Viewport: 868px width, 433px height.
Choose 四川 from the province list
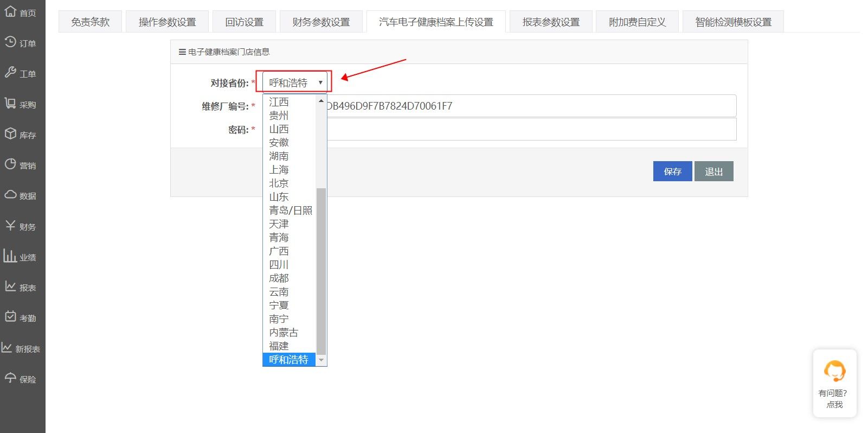click(289, 265)
